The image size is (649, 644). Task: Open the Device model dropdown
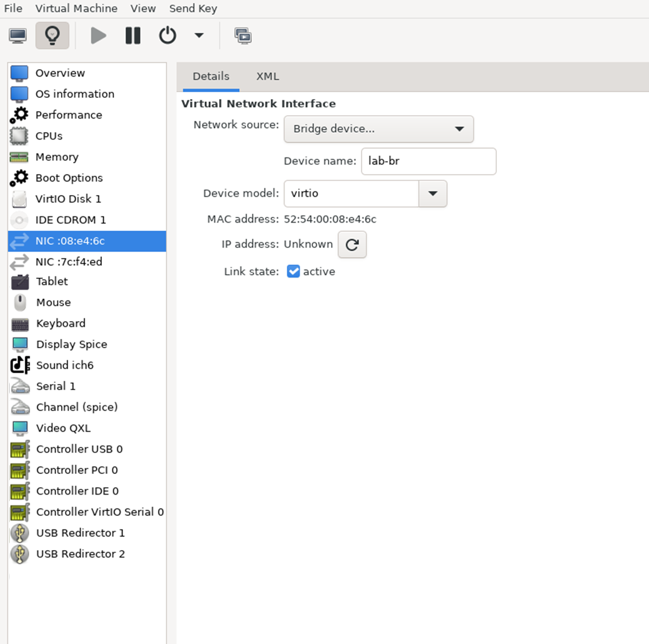(x=433, y=193)
